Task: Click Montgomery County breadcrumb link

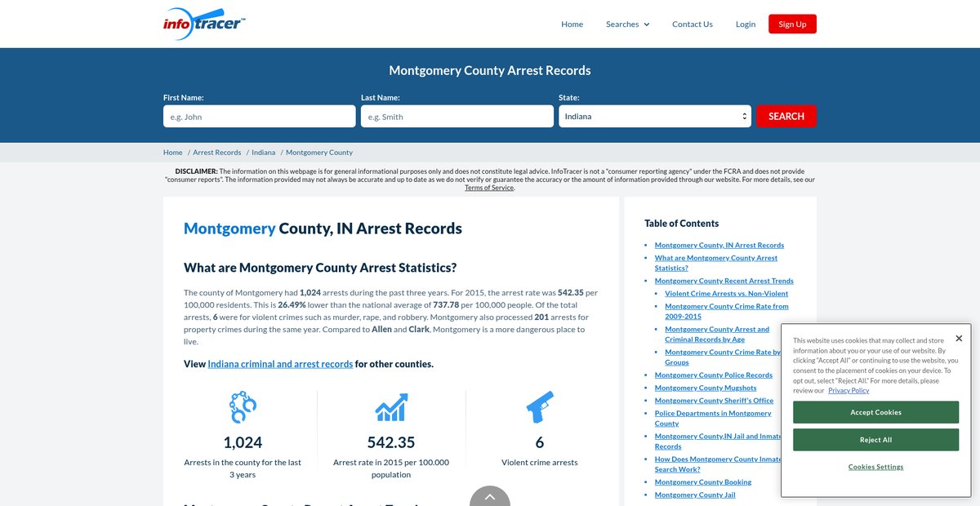Action: pyautogui.click(x=319, y=153)
